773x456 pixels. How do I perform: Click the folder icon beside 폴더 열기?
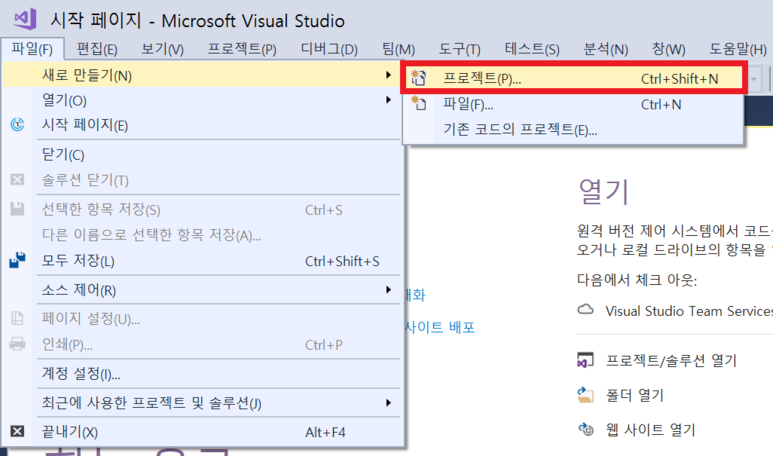pos(585,395)
